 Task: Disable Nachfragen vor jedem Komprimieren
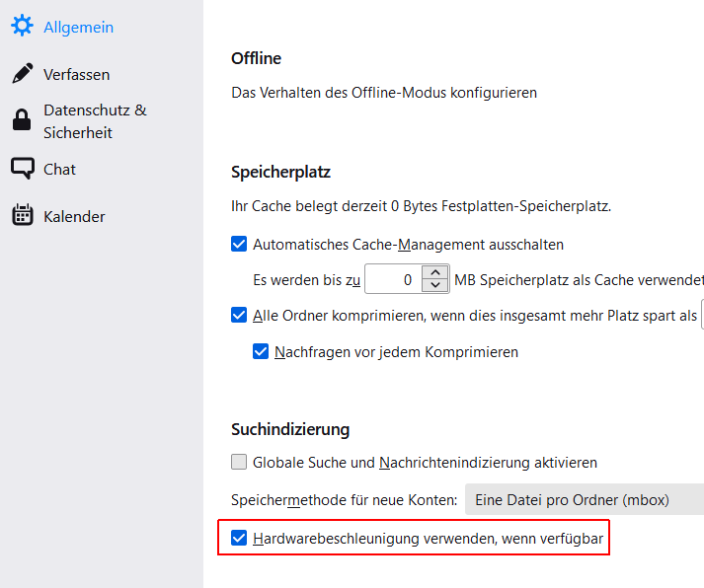point(261,351)
